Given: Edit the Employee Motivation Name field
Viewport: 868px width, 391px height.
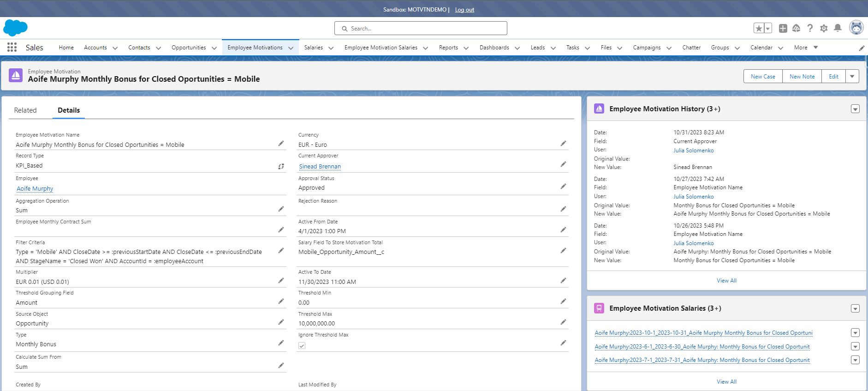Looking at the screenshot, I should click(281, 144).
